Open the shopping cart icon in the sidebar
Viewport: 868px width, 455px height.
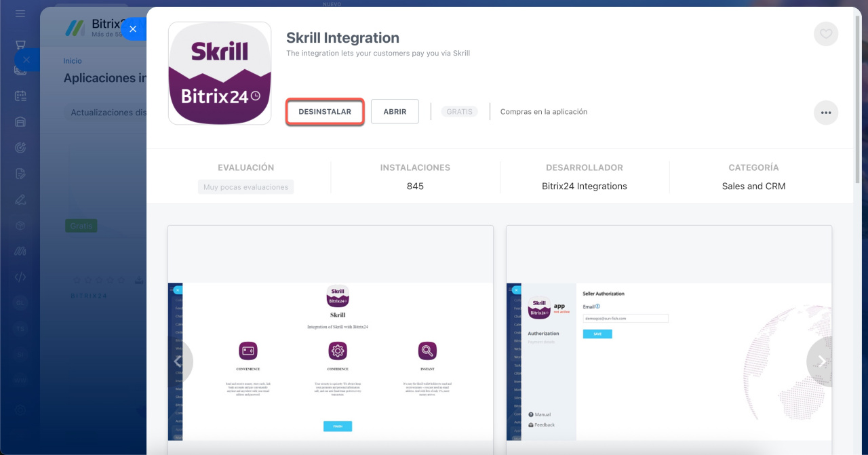click(20, 45)
